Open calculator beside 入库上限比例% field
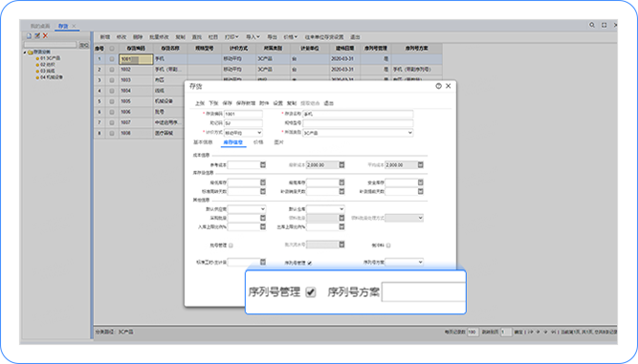 263,226
